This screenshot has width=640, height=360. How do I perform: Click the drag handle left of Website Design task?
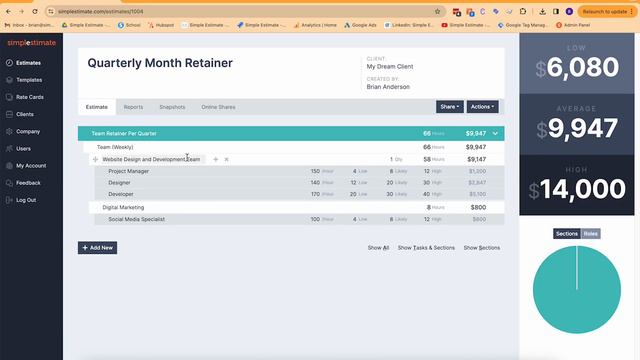click(x=95, y=159)
